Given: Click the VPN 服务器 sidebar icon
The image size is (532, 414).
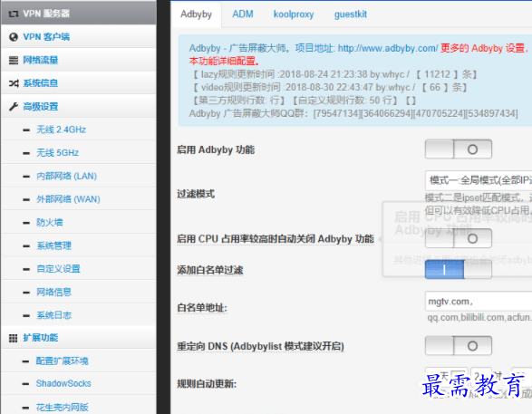Looking at the screenshot, I should (14, 14).
